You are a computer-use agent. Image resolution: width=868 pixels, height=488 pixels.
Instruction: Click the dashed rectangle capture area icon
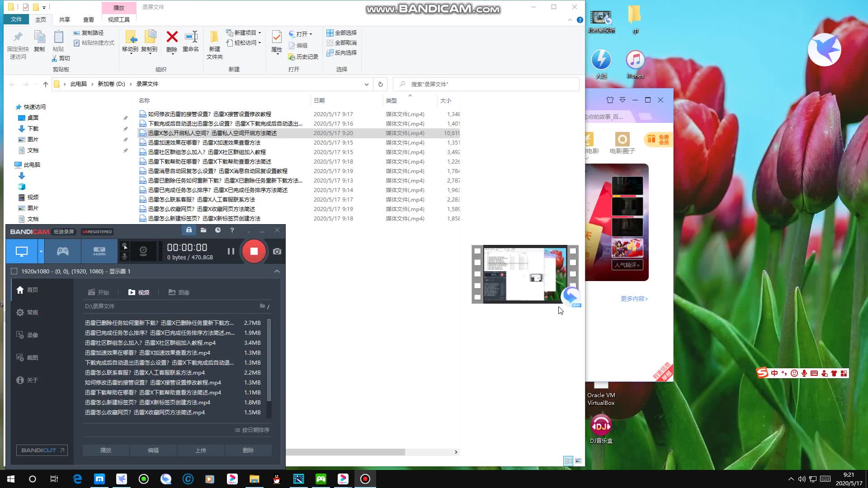(14, 271)
